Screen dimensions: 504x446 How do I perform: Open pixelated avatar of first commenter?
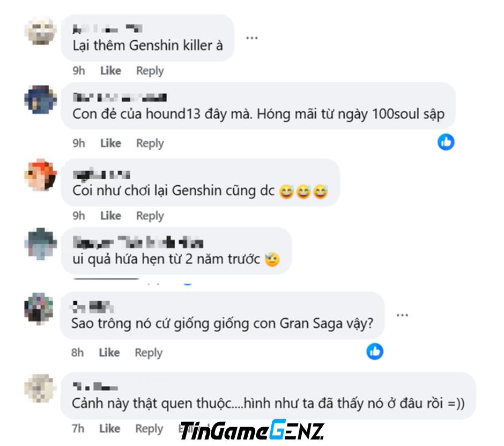pyautogui.click(x=41, y=30)
